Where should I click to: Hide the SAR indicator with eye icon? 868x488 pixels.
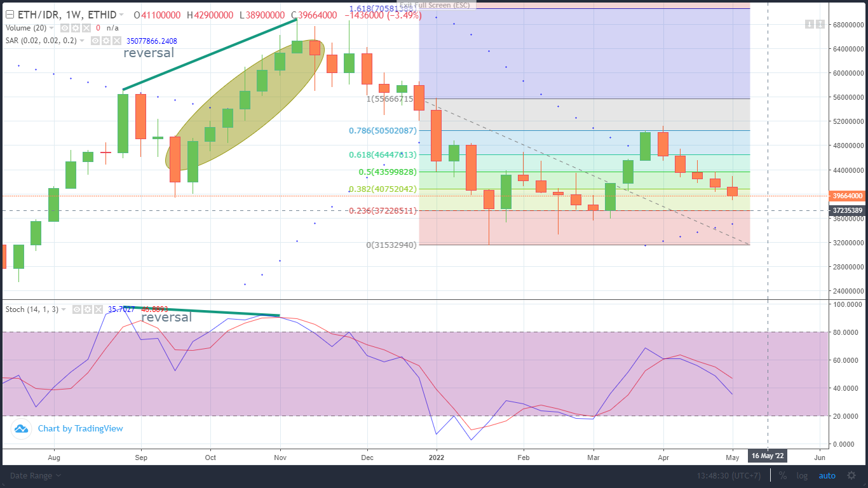pyautogui.click(x=95, y=41)
